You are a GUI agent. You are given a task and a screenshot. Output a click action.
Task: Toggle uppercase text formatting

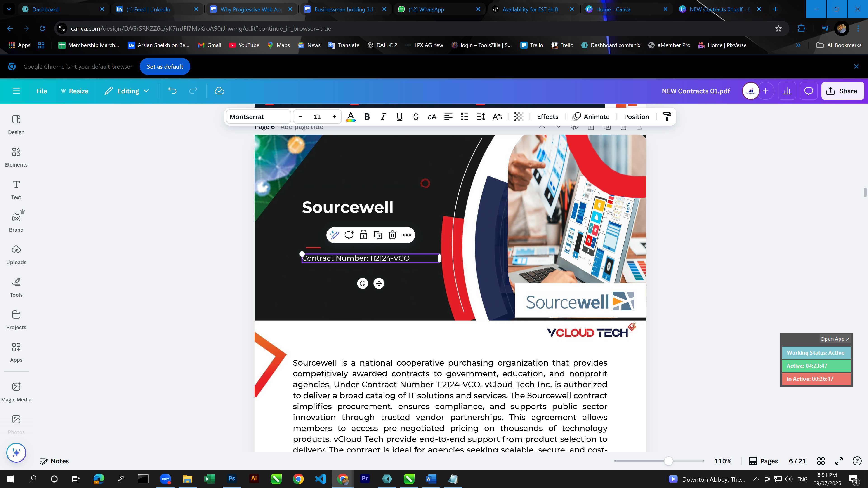click(x=432, y=117)
